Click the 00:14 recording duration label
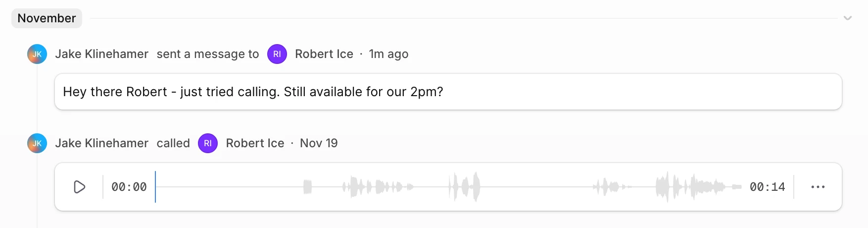The image size is (868, 228). (x=767, y=187)
